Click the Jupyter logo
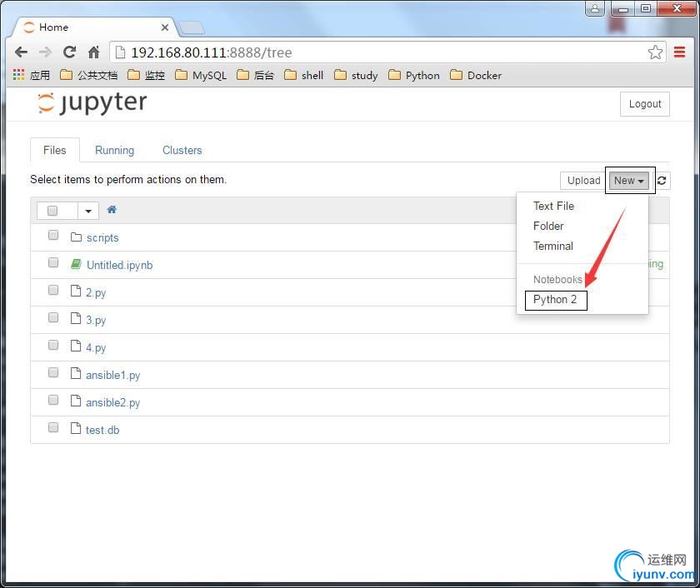Image resolution: width=700 pixels, height=588 pixels. pyautogui.click(x=92, y=103)
